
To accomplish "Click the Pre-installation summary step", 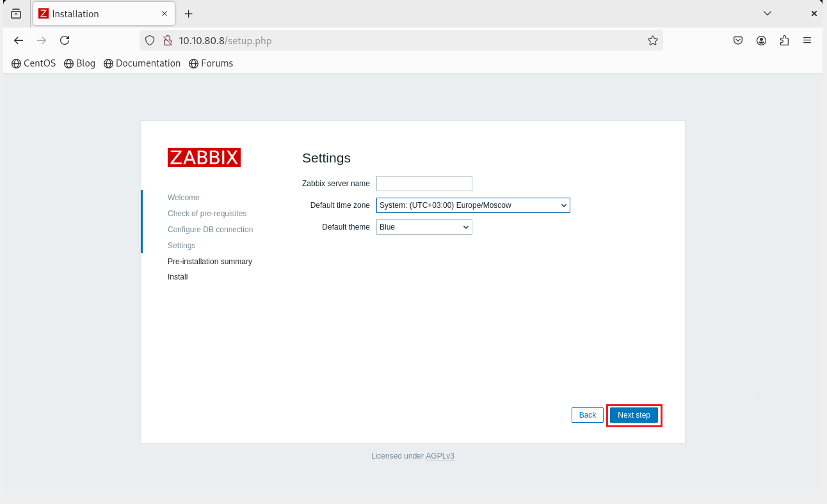I will tap(210, 262).
